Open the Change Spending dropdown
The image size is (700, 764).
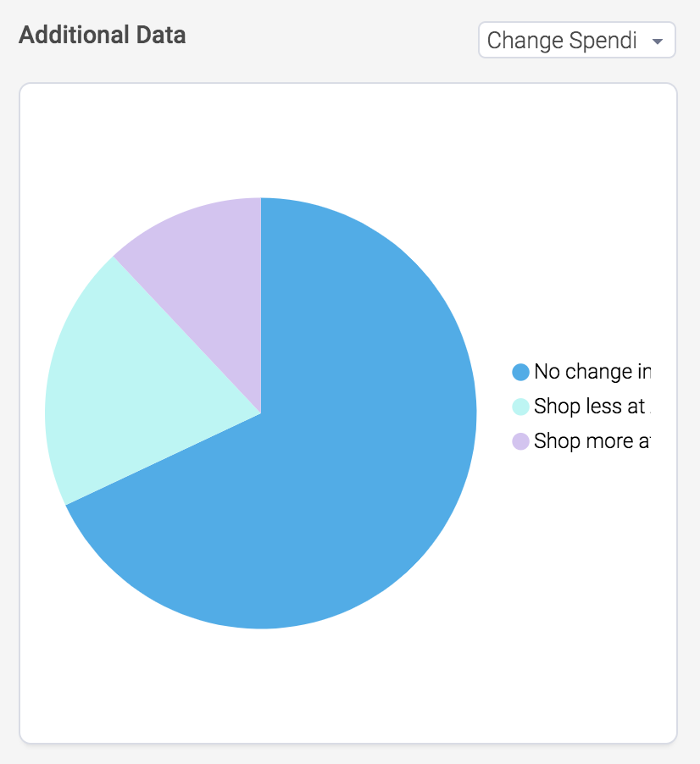pyautogui.click(x=576, y=40)
